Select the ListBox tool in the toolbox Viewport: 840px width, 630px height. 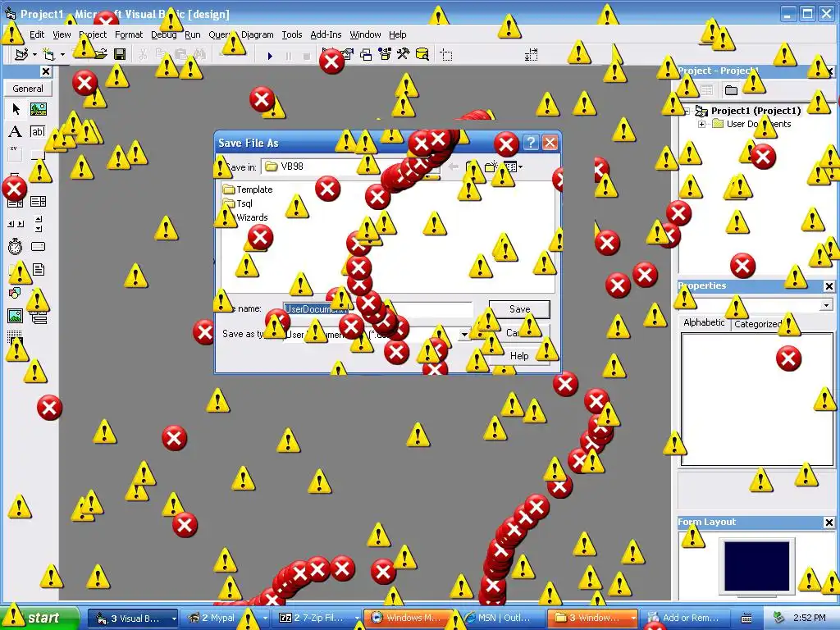38,202
